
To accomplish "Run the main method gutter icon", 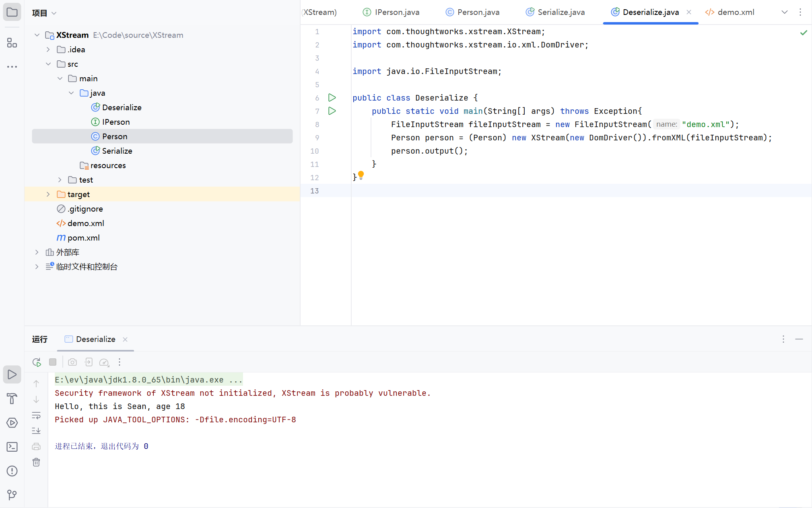I will tap(332, 111).
